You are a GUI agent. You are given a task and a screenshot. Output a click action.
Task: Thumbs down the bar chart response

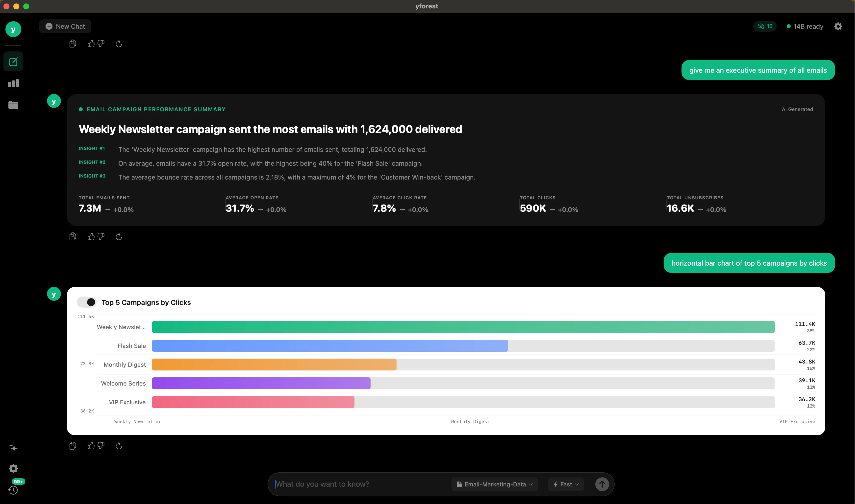(101, 446)
